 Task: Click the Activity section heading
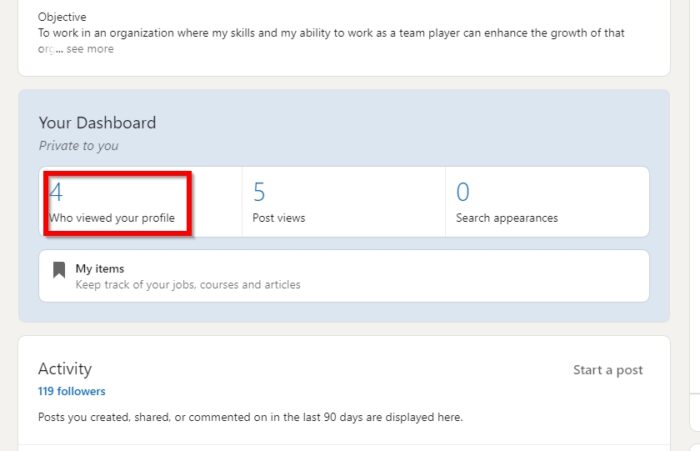coord(65,369)
